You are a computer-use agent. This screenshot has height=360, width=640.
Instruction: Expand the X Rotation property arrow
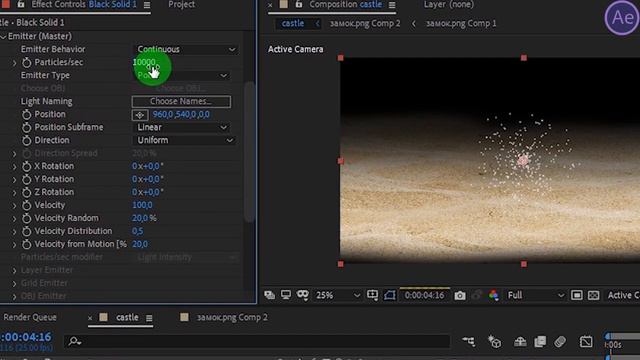pos(15,167)
